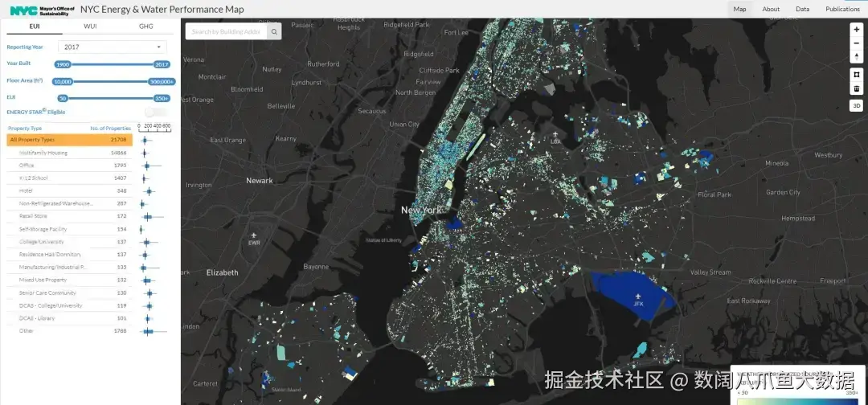868x405 pixels.
Task: Select K-12 School property type
Action: [x=69, y=178]
